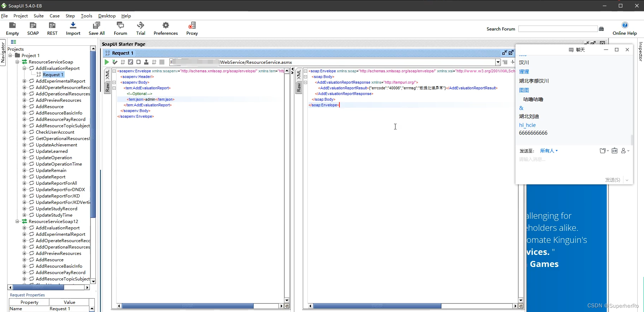Open the Navigator side tab
The height and width of the screenshot is (312, 644).
coord(3,52)
